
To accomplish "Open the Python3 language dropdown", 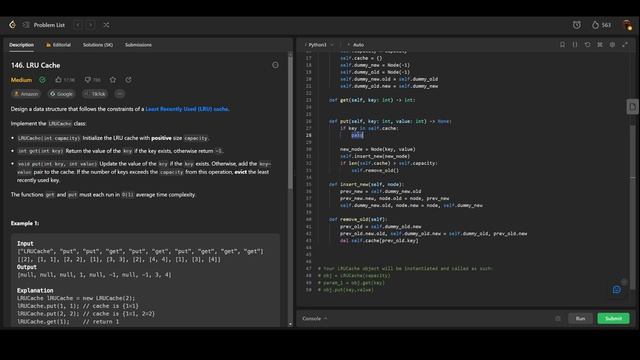I will coord(319,45).
